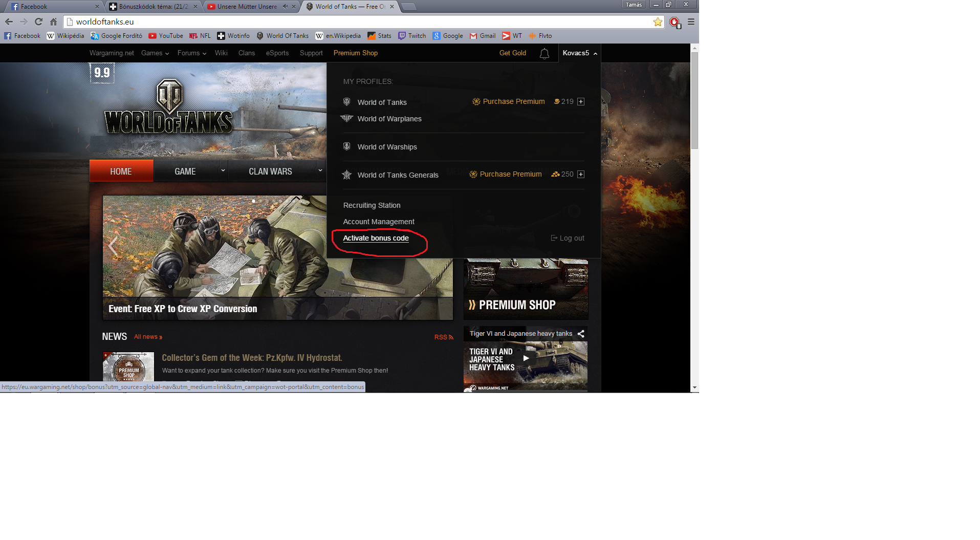Open Gmail bookmark

pyautogui.click(x=483, y=36)
